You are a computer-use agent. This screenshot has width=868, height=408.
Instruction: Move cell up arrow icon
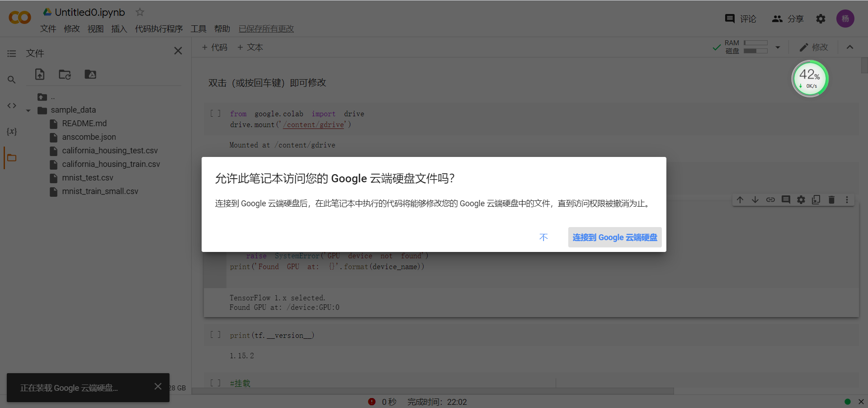[x=740, y=199]
